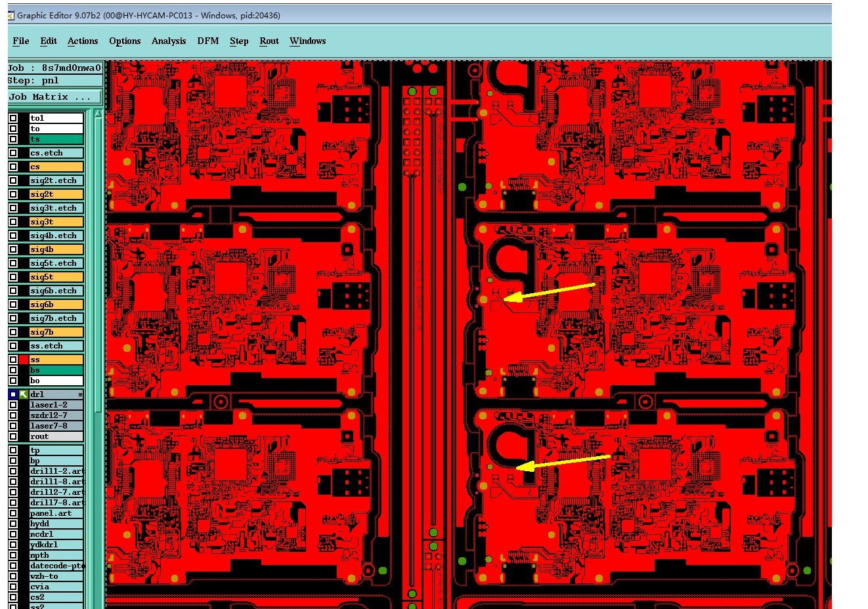Image resolution: width=868 pixels, height=609 pixels.
Task: Select the cs2 layer name
Action: point(56,597)
